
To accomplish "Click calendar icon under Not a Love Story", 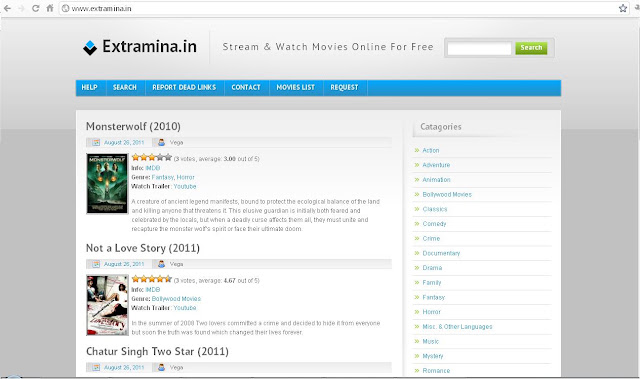I will point(96,264).
